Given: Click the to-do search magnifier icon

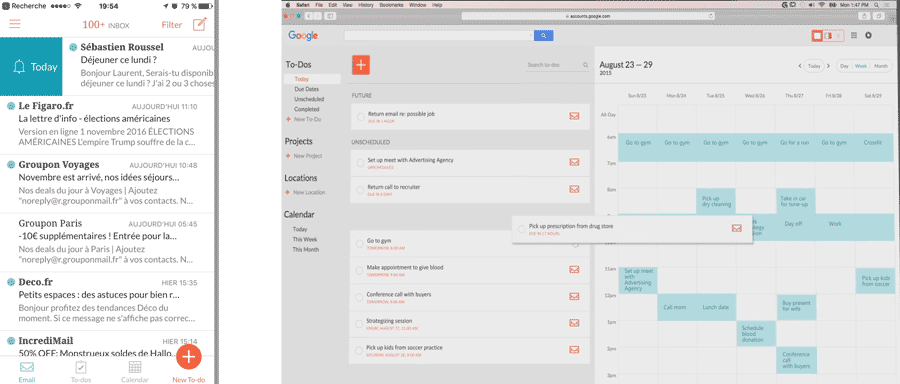Looking at the screenshot, I should 586,65.
